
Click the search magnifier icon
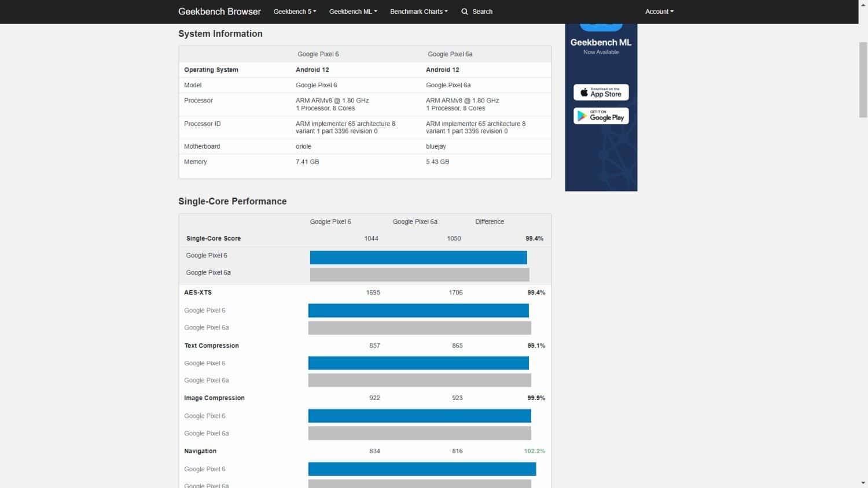tap(464, 12)
